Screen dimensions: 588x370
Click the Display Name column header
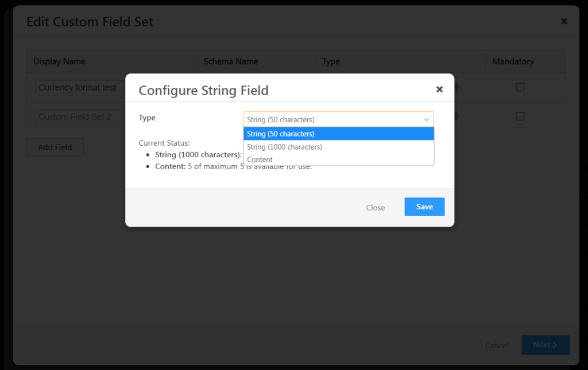(x=60, y=61)
